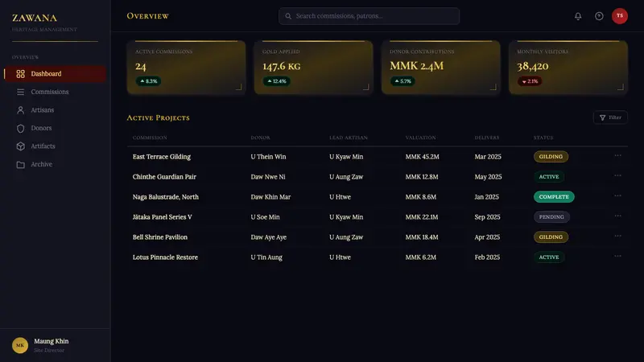Click the funnel icon in Filter
The width and height of the screenshot is (644, 362).
click(602, 117)
